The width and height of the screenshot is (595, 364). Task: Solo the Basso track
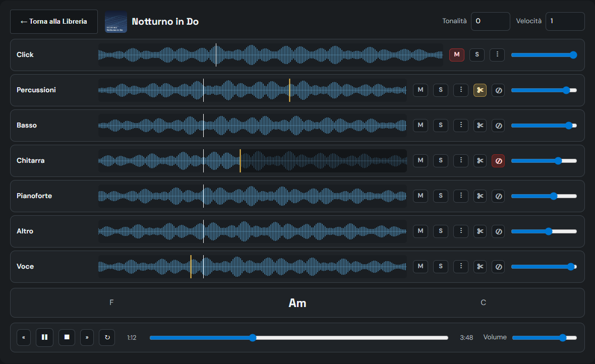[x=441, y=125]
